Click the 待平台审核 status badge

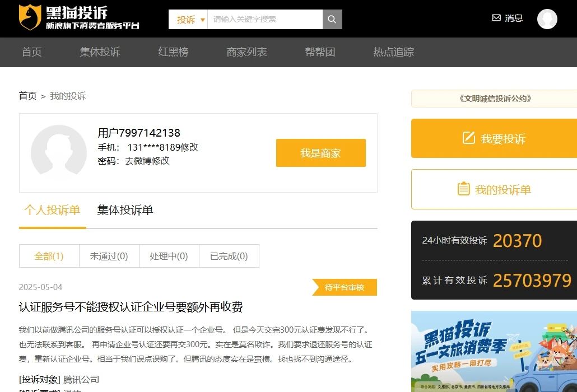pos(345,287)
